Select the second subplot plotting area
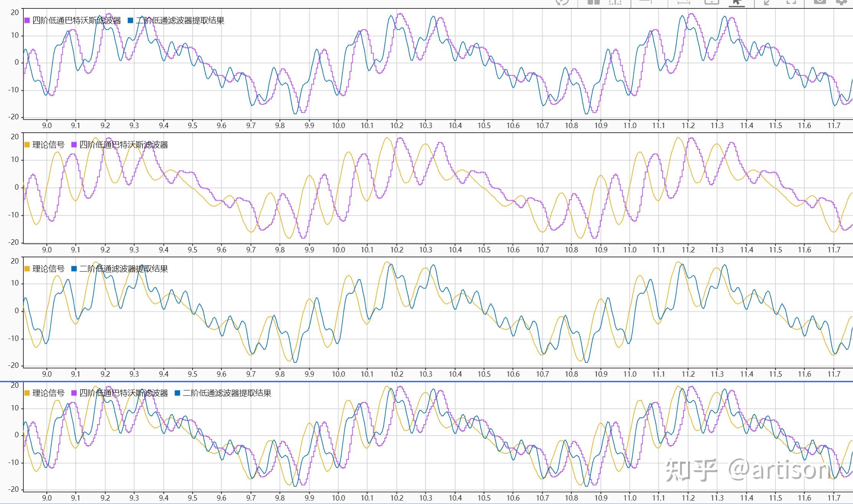Viewport: 853px width, 504px height. pos(437,188)
